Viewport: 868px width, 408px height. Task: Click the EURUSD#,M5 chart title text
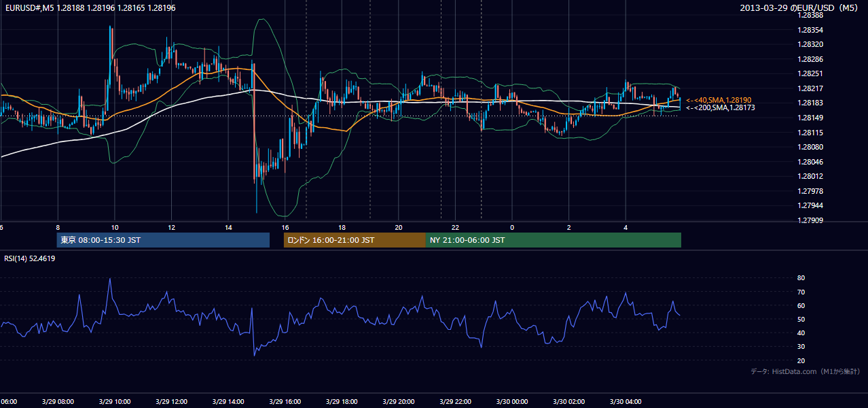tap(90, 8)
